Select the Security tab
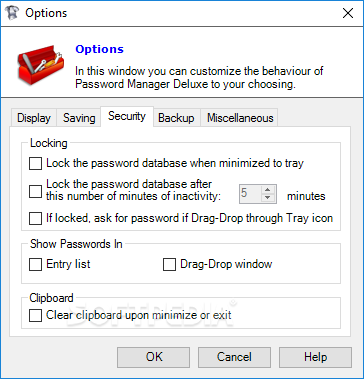Image resolution: width=364 pixels, height=379 pixels. (x=127, y=116)
